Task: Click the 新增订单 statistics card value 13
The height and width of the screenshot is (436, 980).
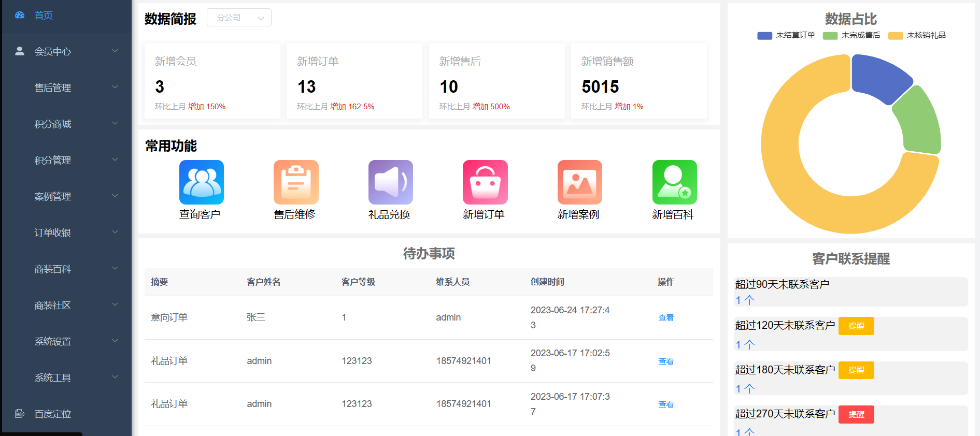Action: point(307,86)
